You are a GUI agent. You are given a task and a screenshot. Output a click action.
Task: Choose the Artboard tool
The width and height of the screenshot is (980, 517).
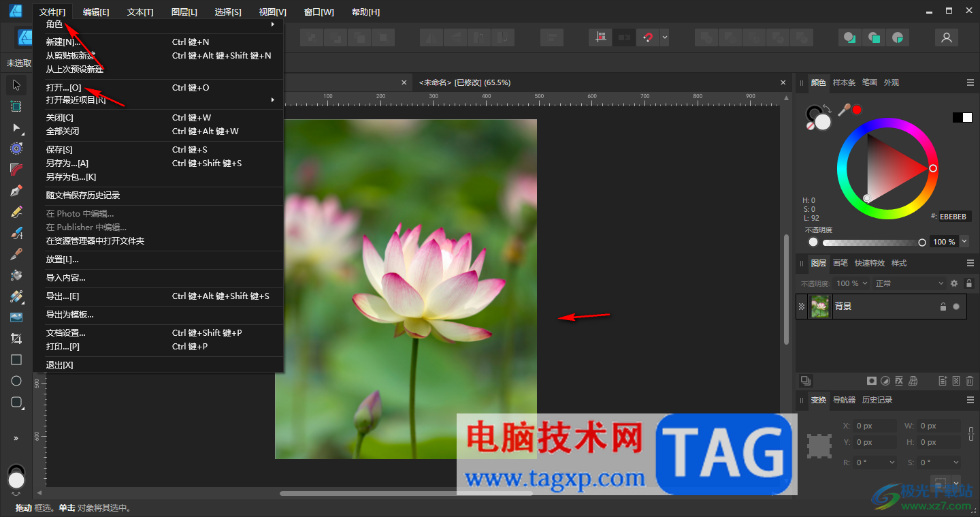(x=16, y=106)
